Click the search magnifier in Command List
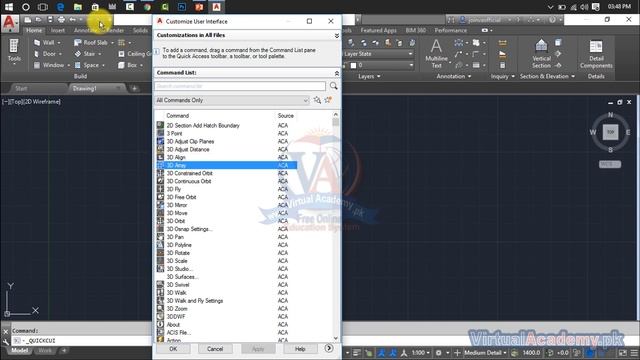Viewport: 640px width, 360px height. click(x=333, y=86)
